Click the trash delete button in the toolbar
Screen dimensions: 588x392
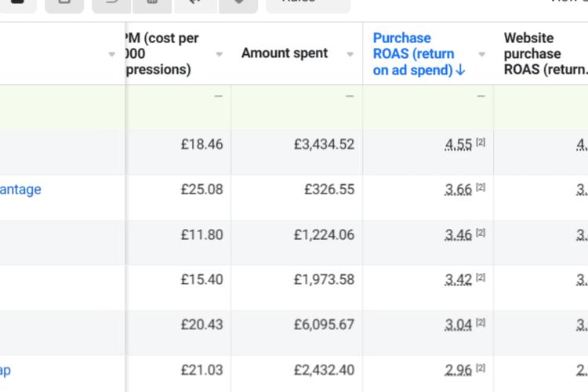152,4
